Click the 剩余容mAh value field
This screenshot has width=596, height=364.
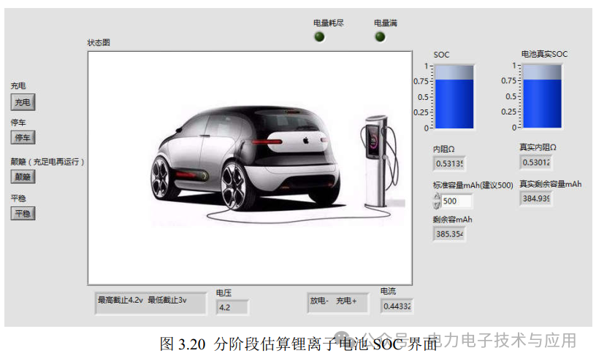449,234
